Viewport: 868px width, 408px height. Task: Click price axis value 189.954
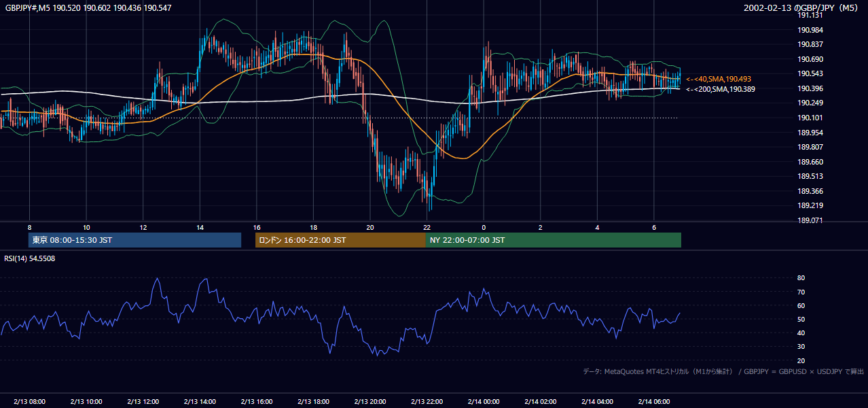(812, 133)
